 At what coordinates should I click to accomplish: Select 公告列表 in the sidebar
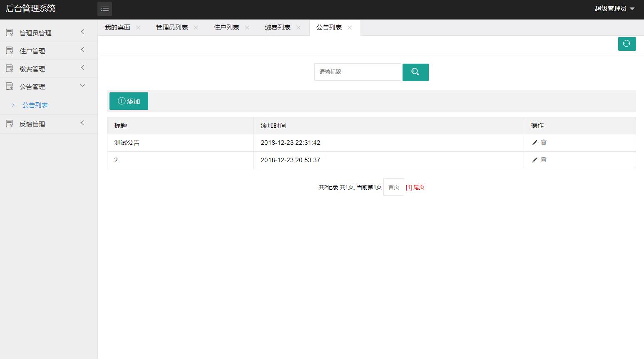35,105
